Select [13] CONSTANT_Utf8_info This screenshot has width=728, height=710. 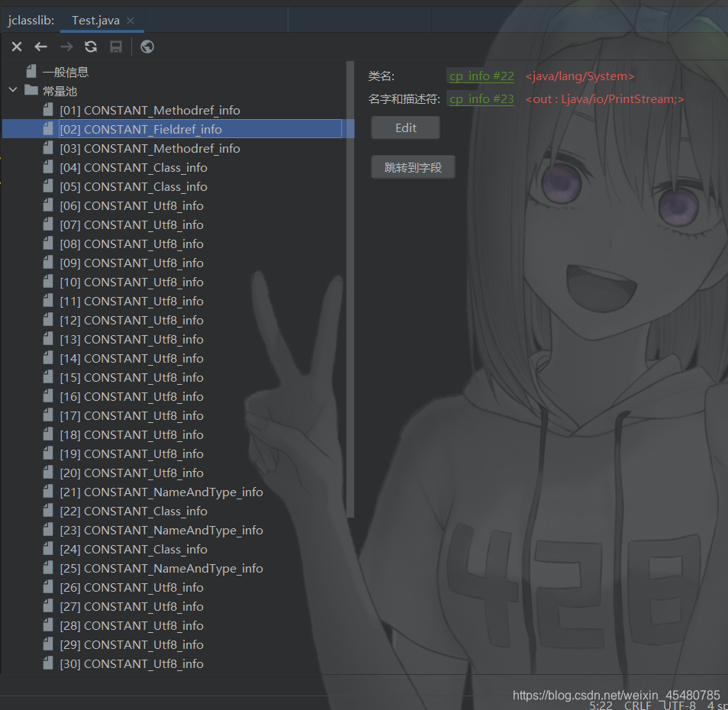pos(132,340)
